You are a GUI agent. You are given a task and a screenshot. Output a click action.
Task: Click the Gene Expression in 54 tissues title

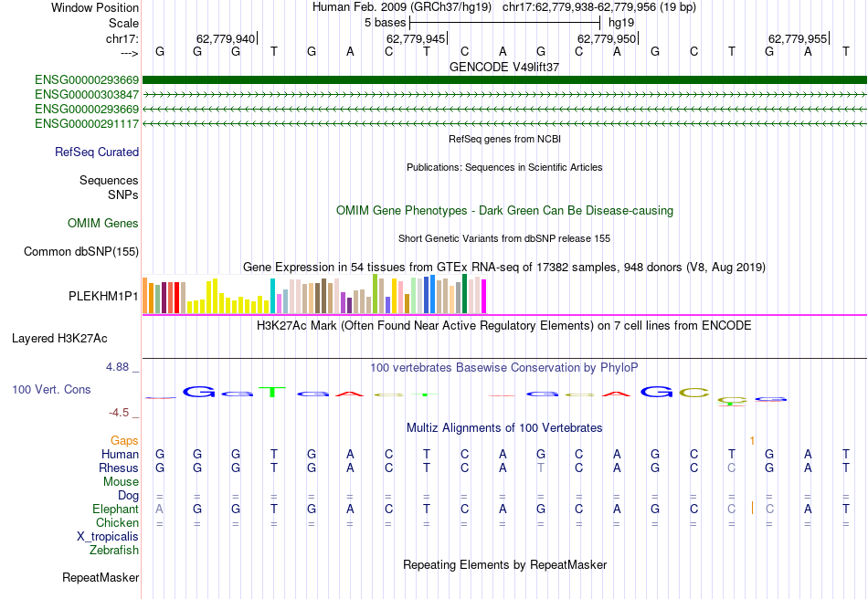click(504, 268)
